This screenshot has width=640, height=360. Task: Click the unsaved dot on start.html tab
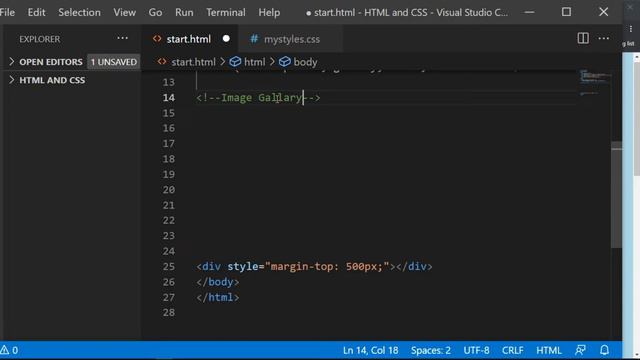pos(226,39)
